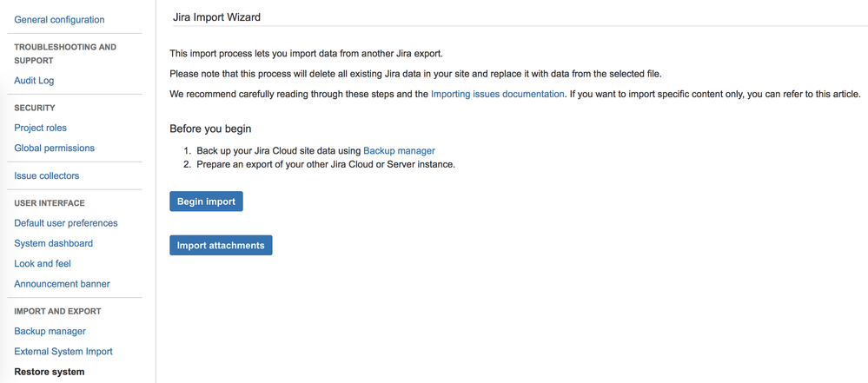
Task: Open System dashboard settings
Action: coord(54,243)
